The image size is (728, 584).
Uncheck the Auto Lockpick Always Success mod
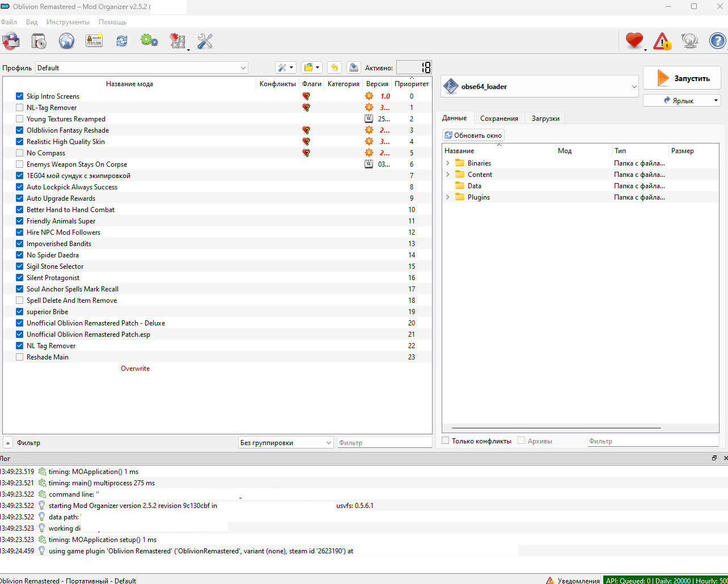point(20,187)
